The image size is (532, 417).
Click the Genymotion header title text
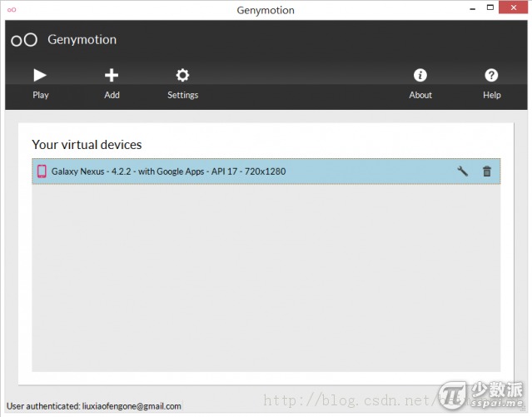click(x=82, y=40)
